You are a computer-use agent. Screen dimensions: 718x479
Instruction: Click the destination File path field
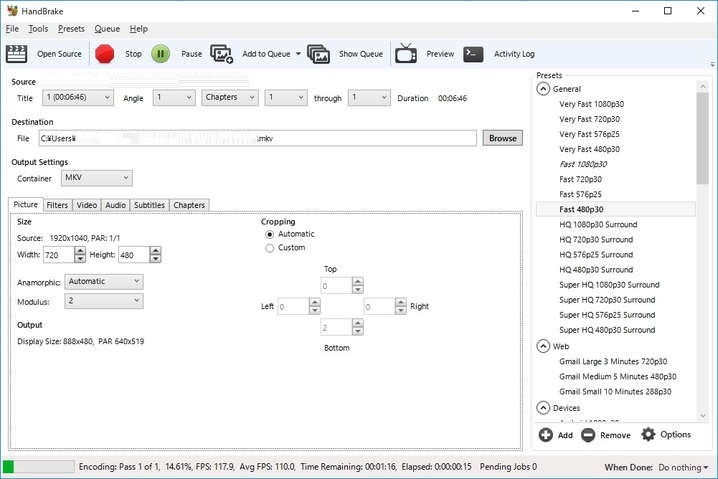coord(258,138)
